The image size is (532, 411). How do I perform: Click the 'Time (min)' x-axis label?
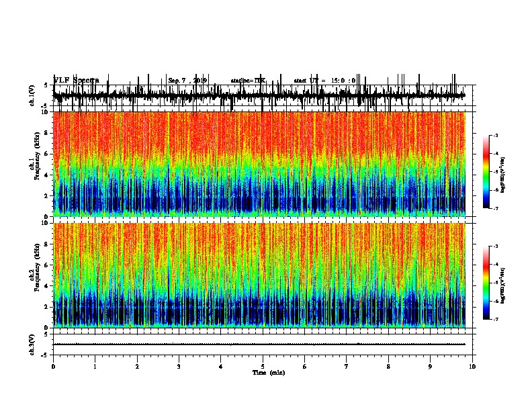point(269,373)
